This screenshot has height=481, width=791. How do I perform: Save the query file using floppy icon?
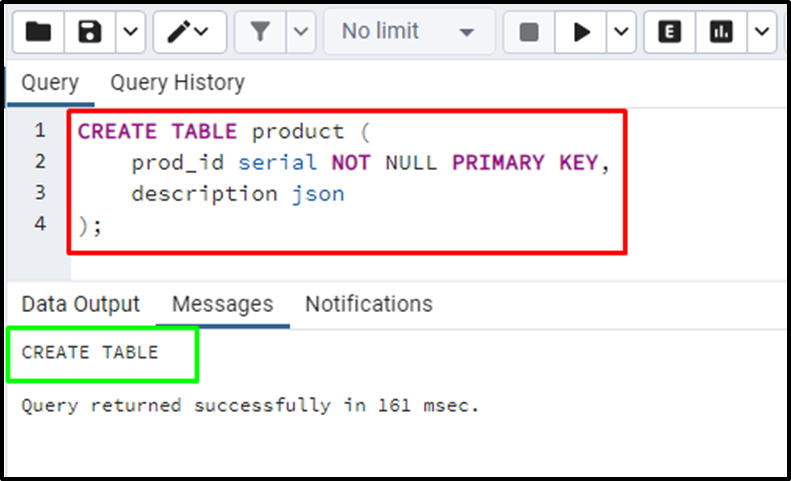[x=90, y=32]
